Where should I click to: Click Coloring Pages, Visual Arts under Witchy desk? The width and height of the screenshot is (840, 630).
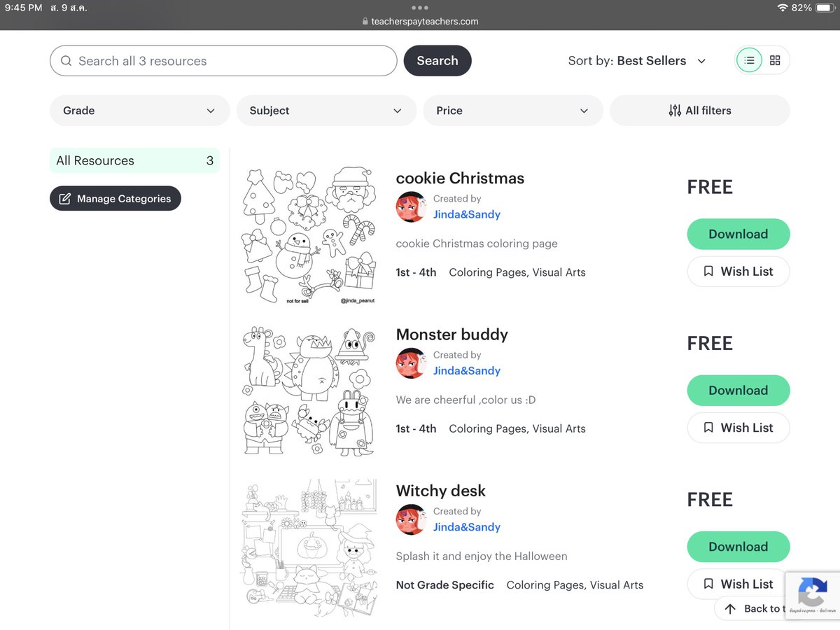click(575, 585)
